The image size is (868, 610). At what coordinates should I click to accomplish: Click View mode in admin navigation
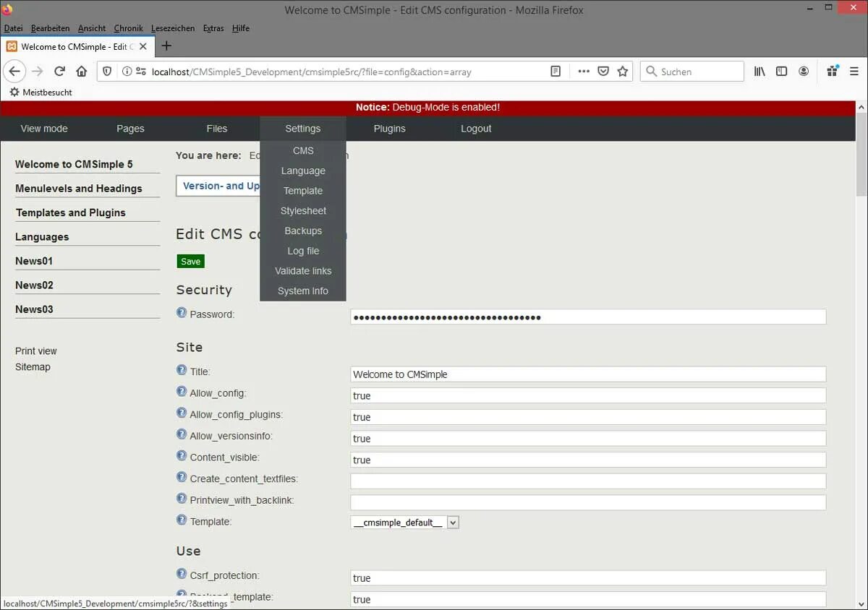[44, 129]
